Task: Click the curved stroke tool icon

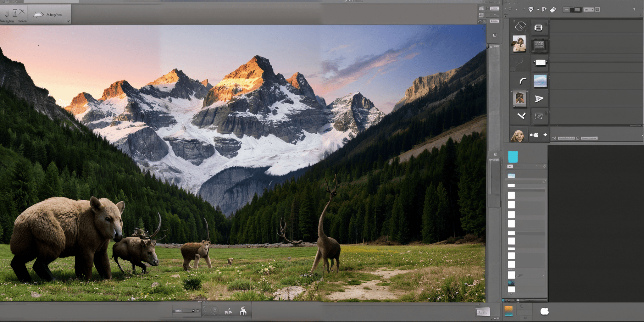Action: (x=522, y=81)
